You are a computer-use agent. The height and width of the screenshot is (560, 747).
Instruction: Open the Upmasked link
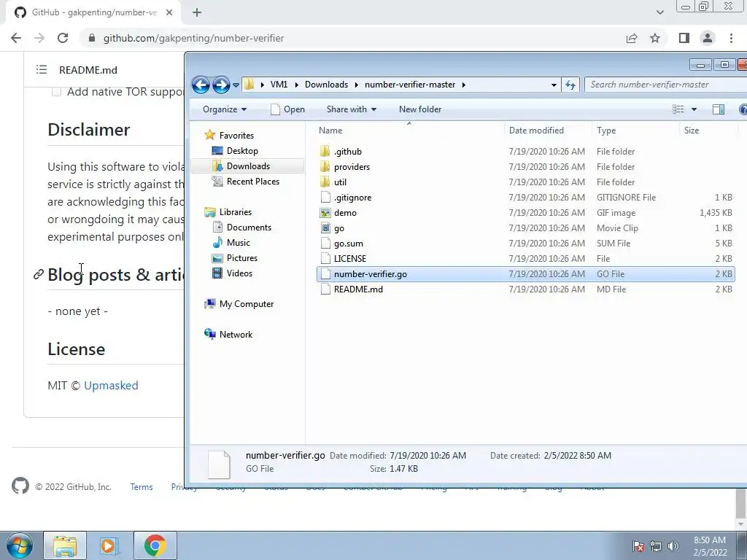111,385
